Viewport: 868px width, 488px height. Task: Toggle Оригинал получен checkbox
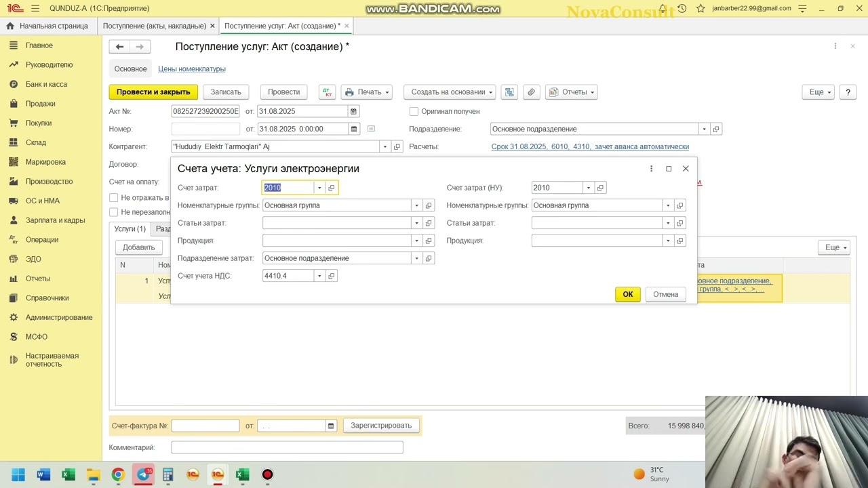(414, 111)
